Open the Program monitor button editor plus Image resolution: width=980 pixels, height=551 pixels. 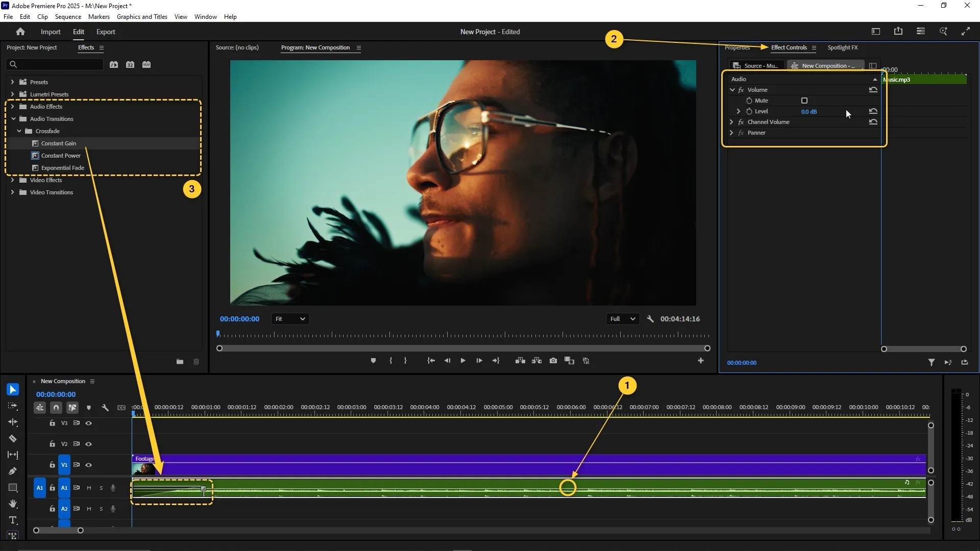[701, 361]
